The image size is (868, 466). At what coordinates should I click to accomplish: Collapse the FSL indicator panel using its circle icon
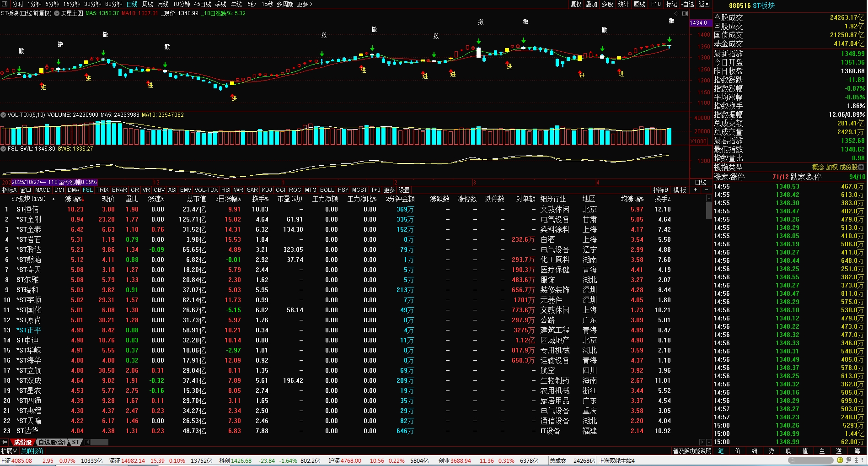(x=3, y=149)
